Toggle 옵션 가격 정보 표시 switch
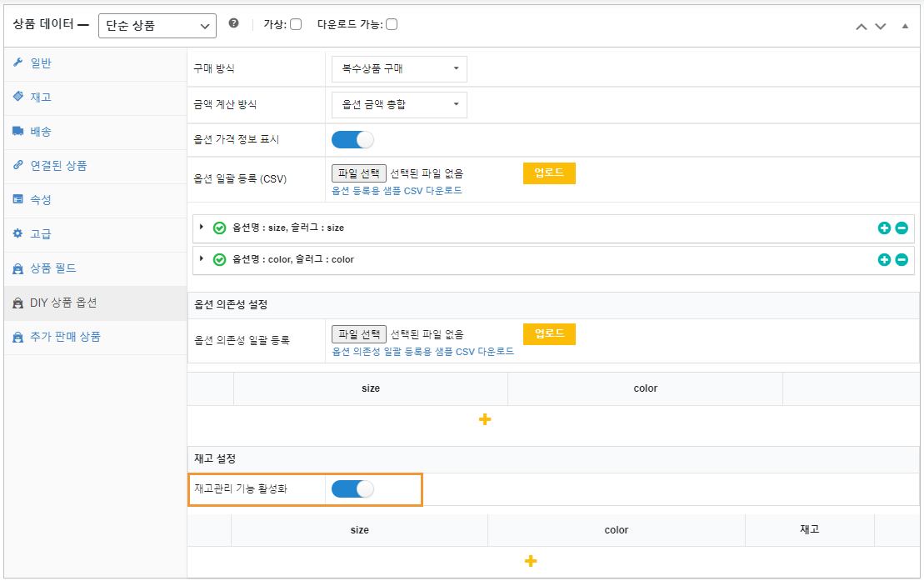 click(x=352, y=139)
